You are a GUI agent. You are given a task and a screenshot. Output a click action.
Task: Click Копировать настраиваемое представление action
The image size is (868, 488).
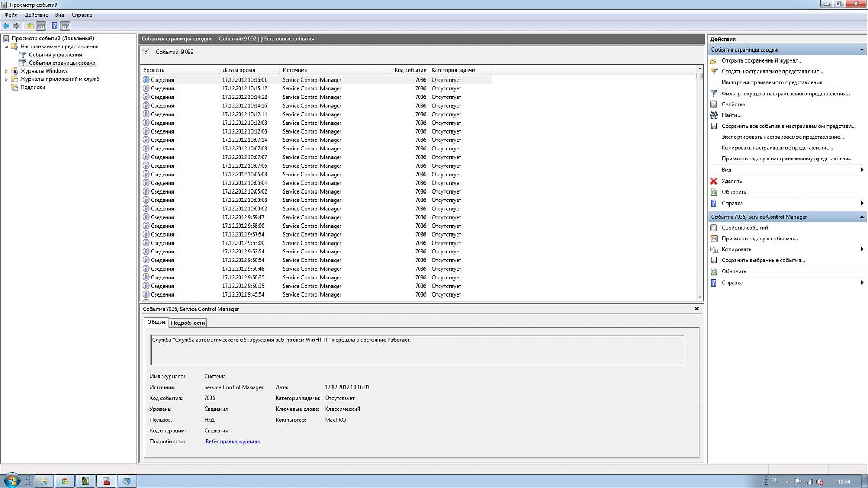778,148
